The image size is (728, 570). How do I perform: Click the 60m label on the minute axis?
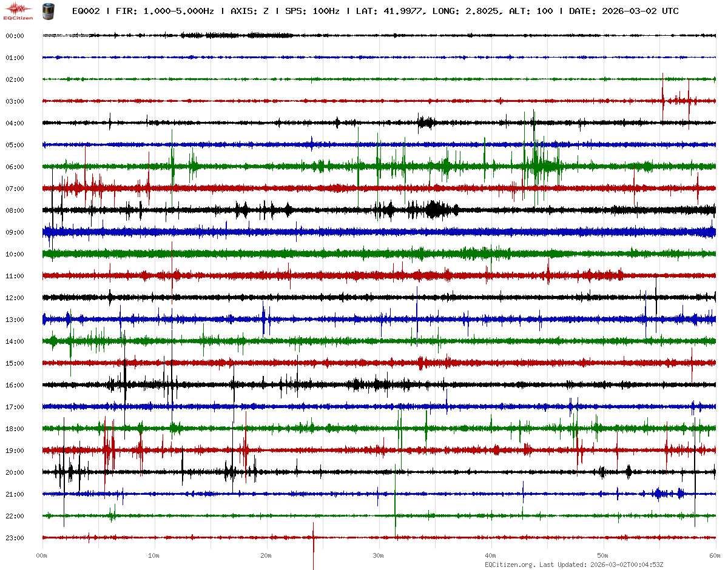pyautogui.click(x=715, y=555)
